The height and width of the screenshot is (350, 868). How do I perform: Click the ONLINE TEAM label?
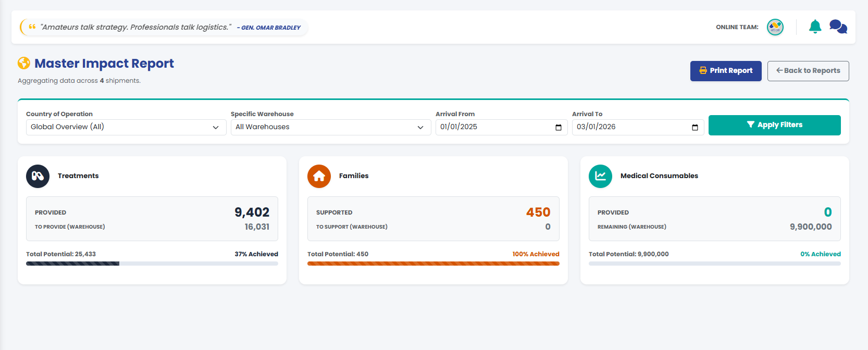click(737, 27)
